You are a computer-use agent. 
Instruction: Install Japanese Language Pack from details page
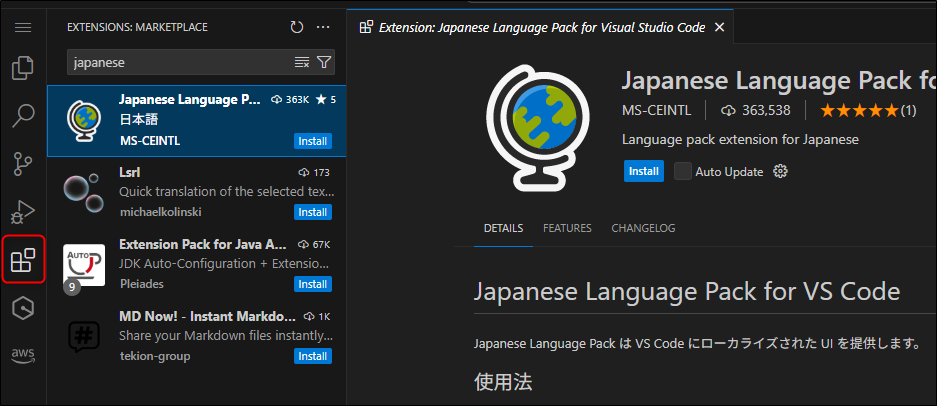click(x=643, y=171)
